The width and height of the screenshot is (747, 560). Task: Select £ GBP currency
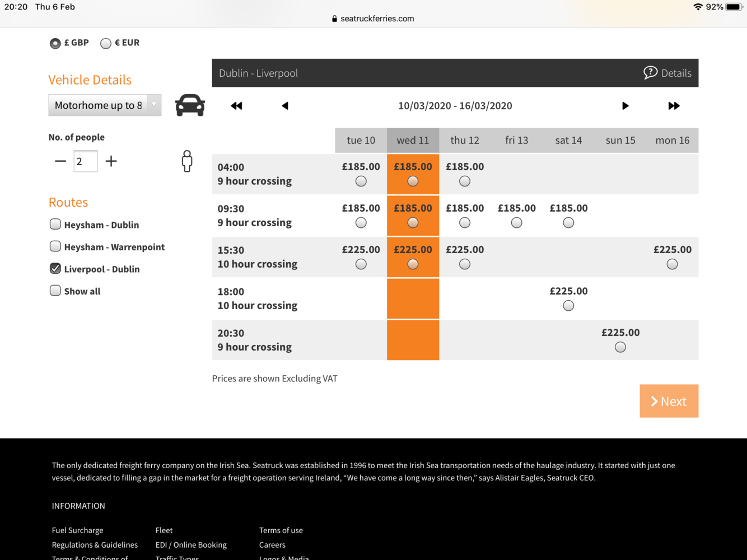pyautogui.click(x=55, y=43)
